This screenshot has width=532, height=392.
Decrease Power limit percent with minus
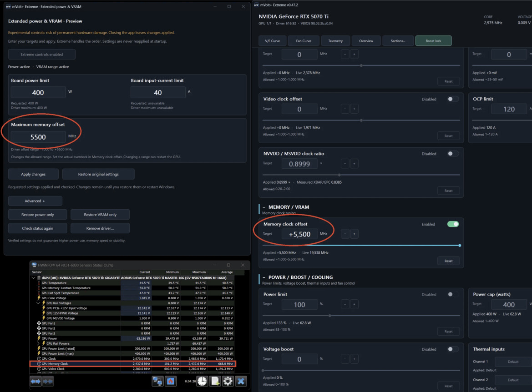[x=345, y=304]
